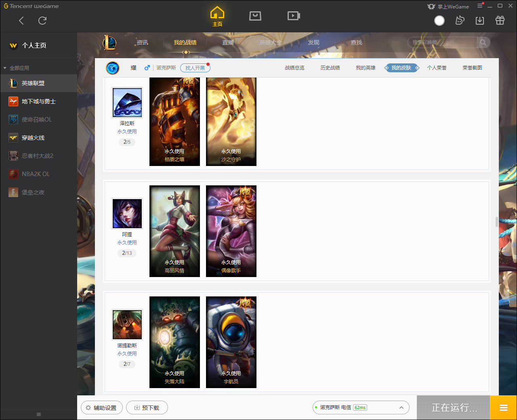Open the shop bag icon in top bar

click(255, 16)
